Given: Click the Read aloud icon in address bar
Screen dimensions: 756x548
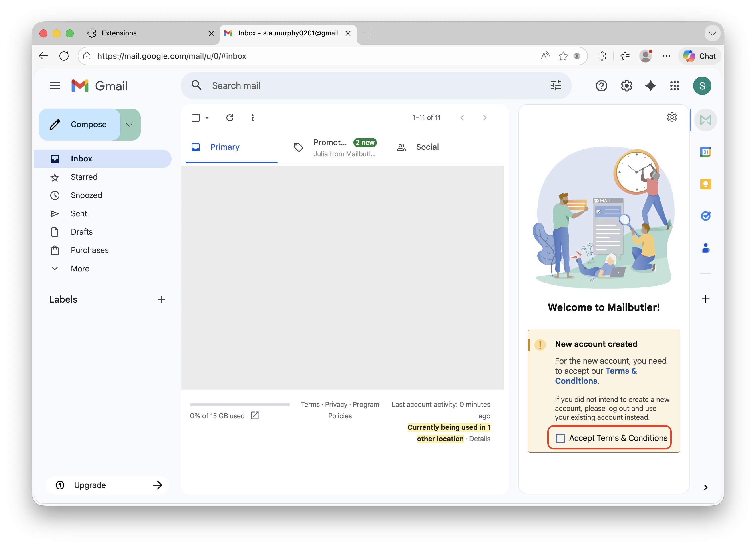Looking at the screenshot, I should [545, 56].
